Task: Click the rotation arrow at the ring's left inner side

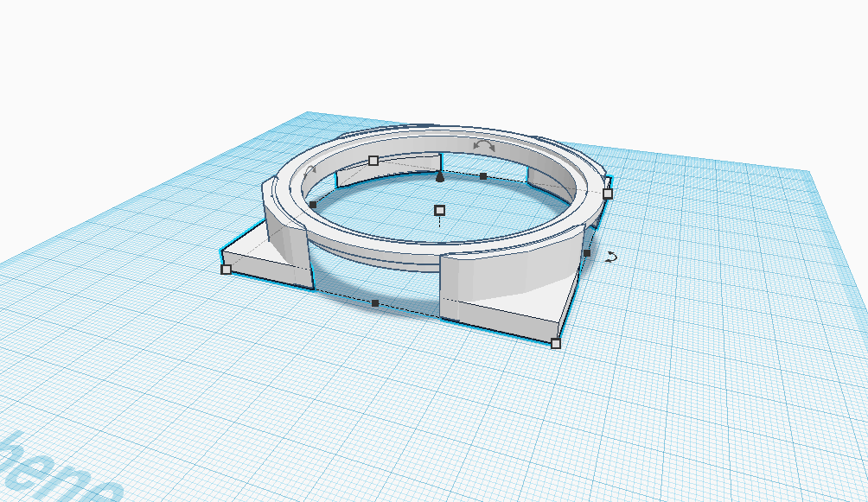Action: [x=310, y=170]
